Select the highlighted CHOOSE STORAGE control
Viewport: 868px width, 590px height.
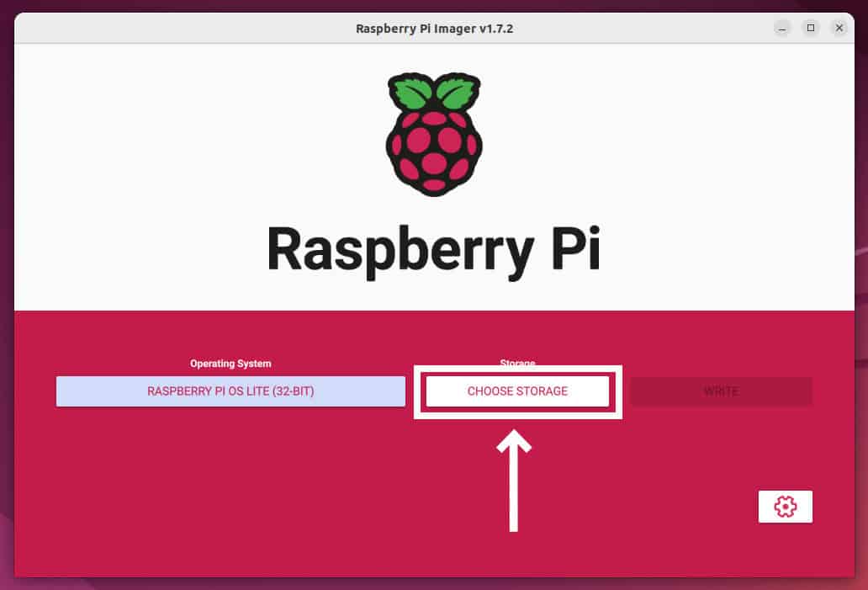[x=517, y=391]
